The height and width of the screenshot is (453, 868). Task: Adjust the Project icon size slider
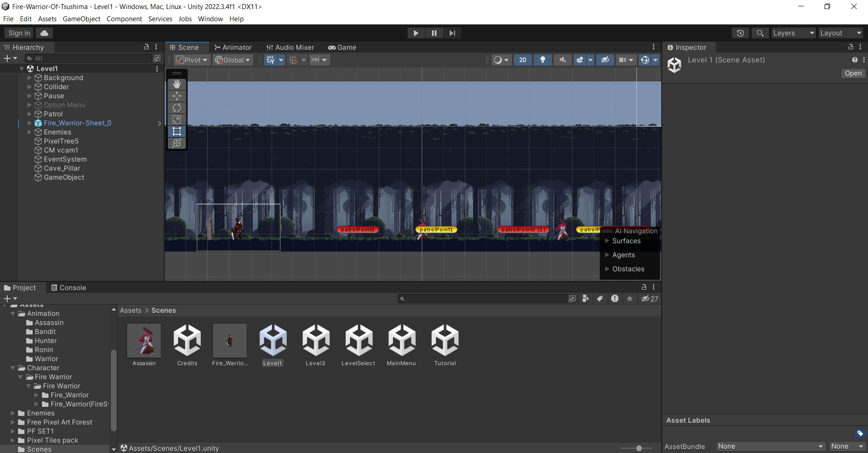pos(639,448)
